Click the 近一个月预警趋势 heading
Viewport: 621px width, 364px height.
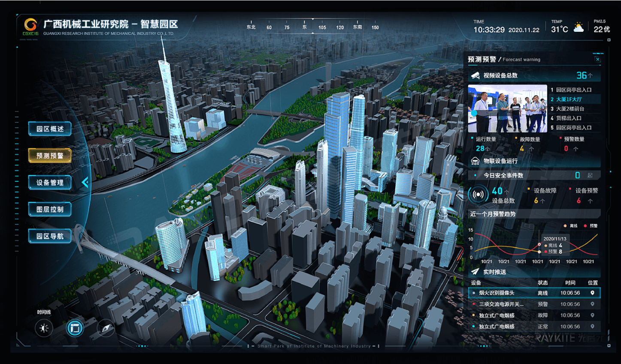[x=493, y=214]
